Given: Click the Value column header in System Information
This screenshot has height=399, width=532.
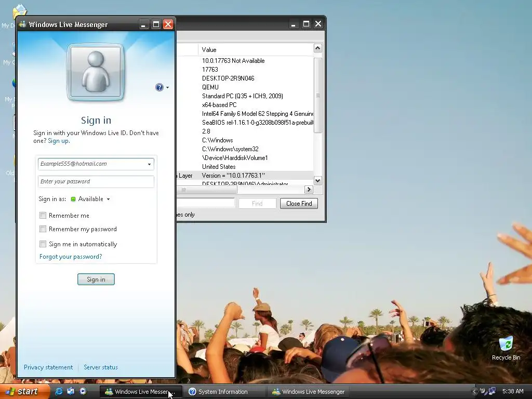Looking at the screenshot, I should [256, 49].
